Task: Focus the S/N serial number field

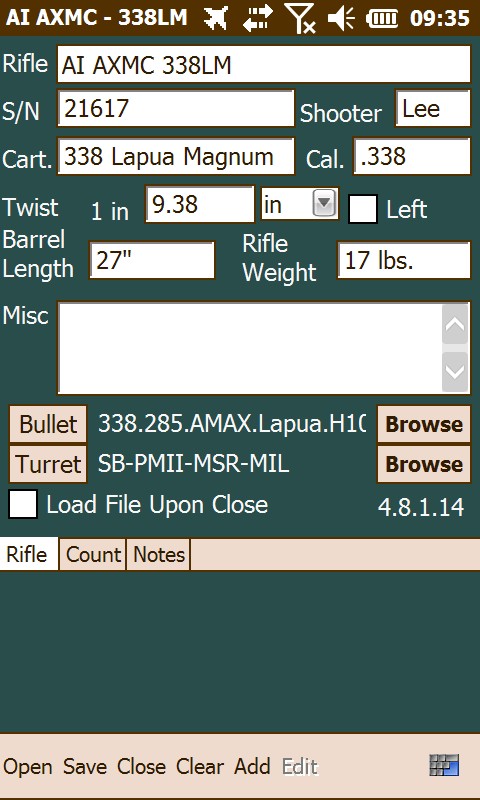Action: coord(176,108)
